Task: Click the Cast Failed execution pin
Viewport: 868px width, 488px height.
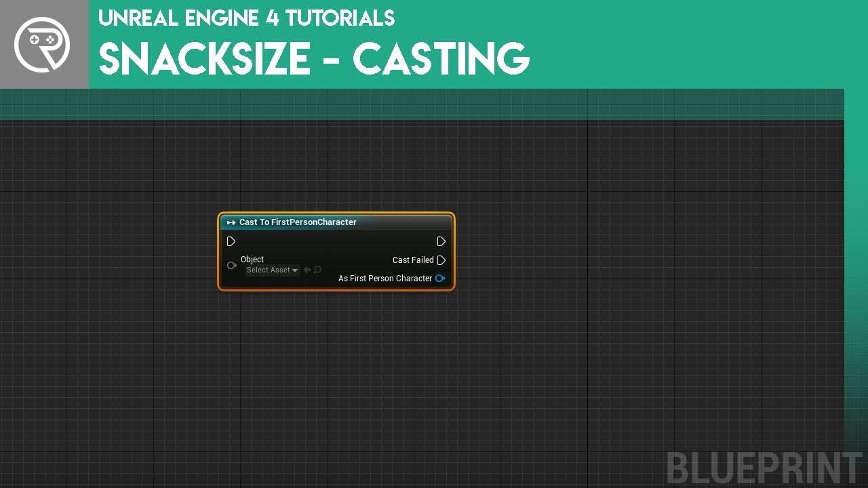Action: pyautogui.click(x=441, y=260)
